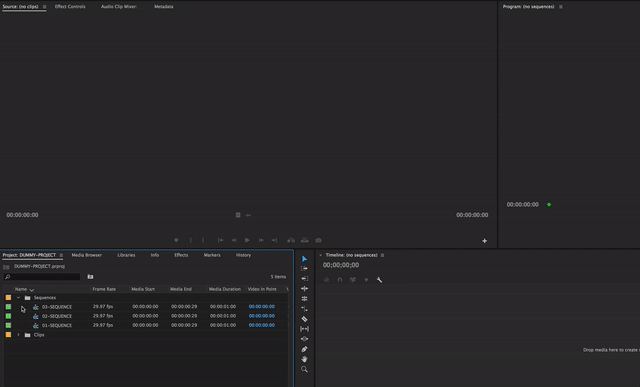Screen dimensions: 640x387
Task: Click Frame Rate column header
Action: tap(104, 289)
